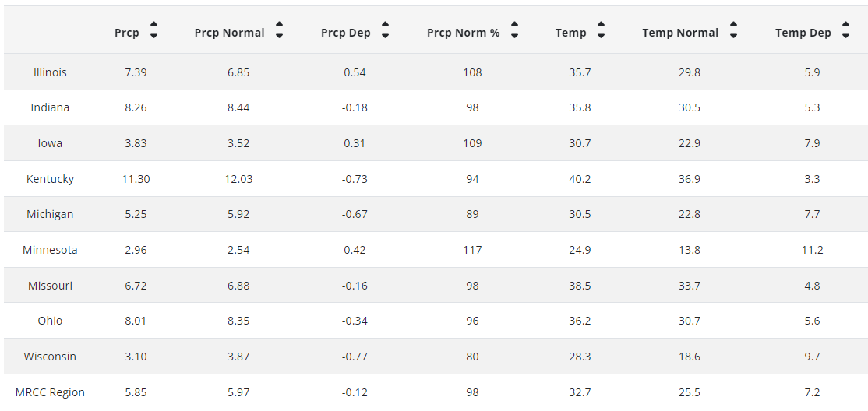Image resolution: width=868 pixels, height=411 pixels.
Task: Select the Temp Normal header label
Action: pos(680,33)
